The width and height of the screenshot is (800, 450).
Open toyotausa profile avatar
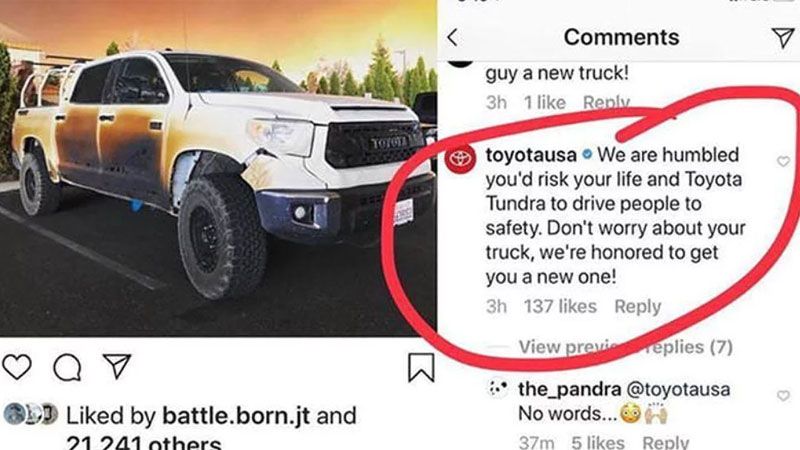[x=460, y=158]
